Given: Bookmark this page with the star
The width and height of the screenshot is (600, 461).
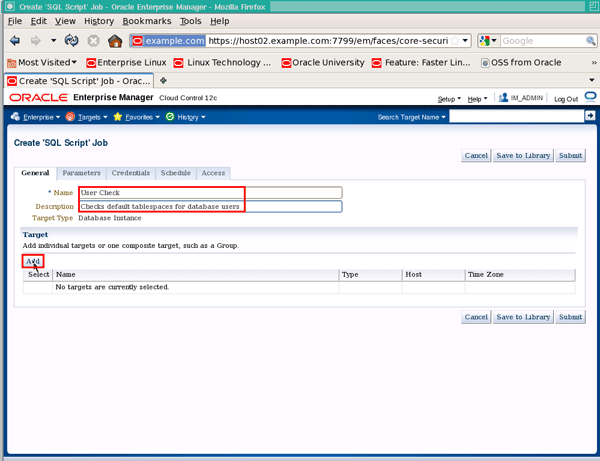Looking at the screenshot, I should tap(455, 41).
